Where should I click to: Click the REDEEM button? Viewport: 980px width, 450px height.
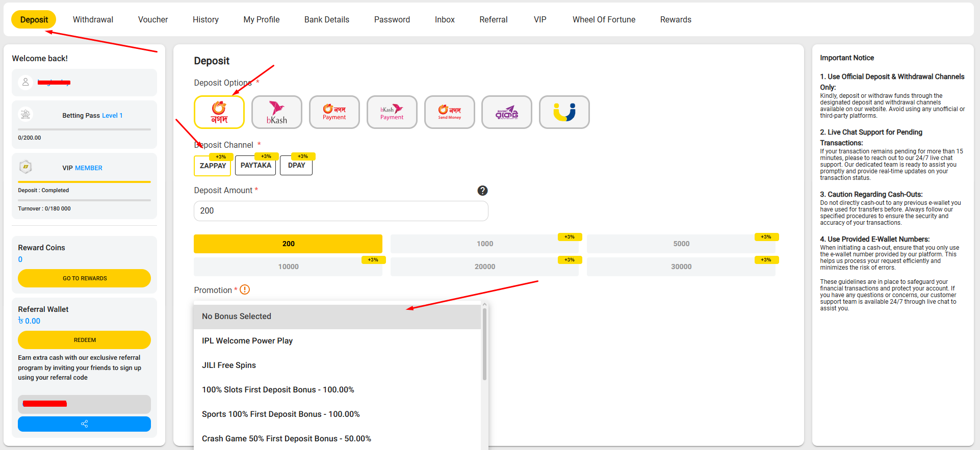pyautogui.click(x=84, y=340)
